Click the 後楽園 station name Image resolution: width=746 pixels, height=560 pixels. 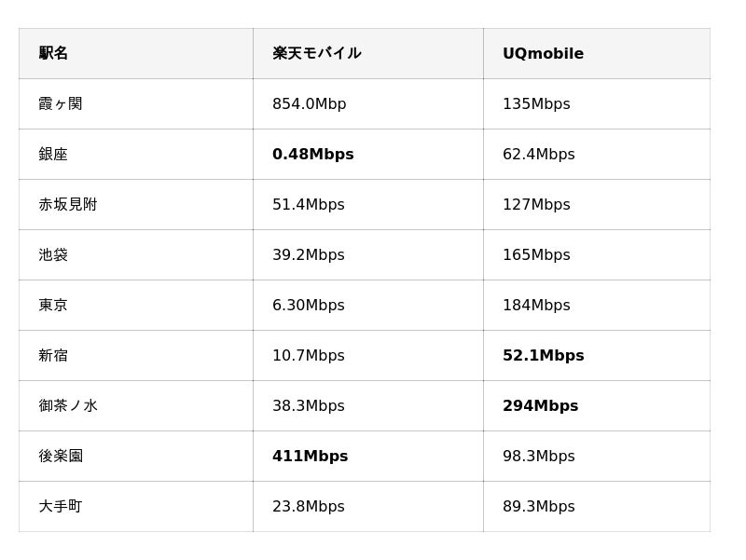[x=61, y=456]
